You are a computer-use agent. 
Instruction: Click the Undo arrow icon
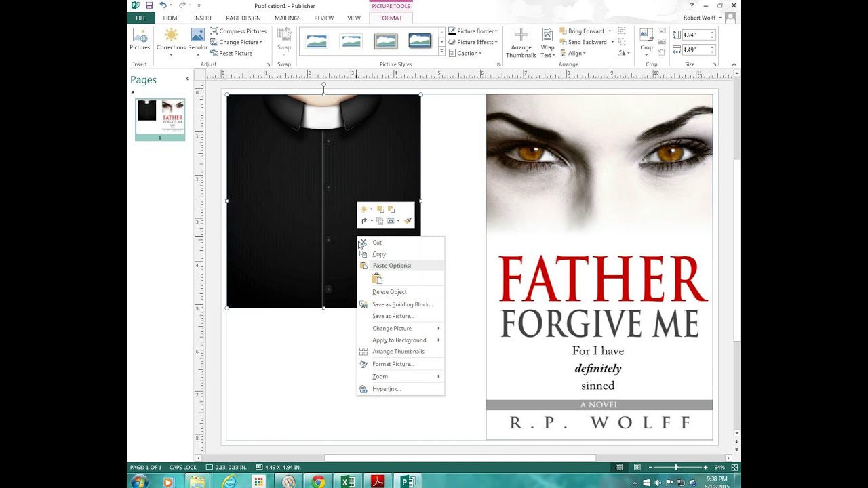tap(163, 5)
